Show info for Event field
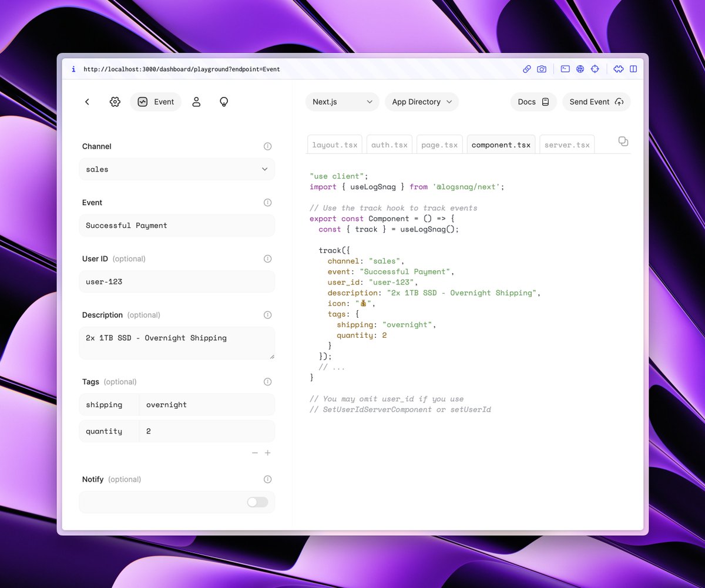The width and height of the screenshot is (705, 588). tap(268, 203)
